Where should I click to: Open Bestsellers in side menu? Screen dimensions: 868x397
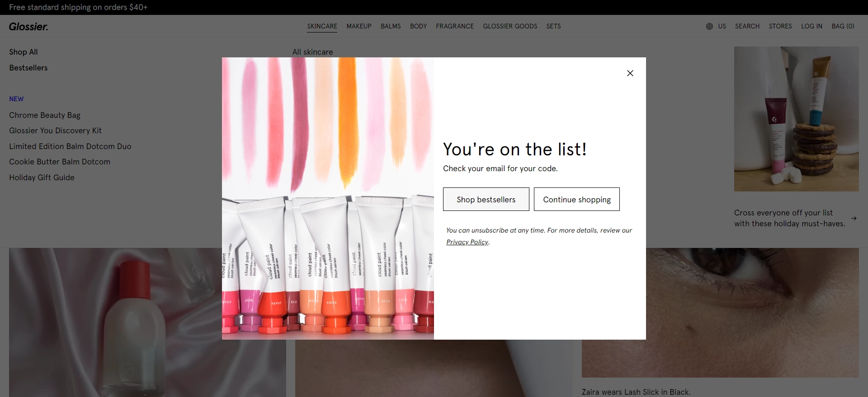(x=28, y=68)
